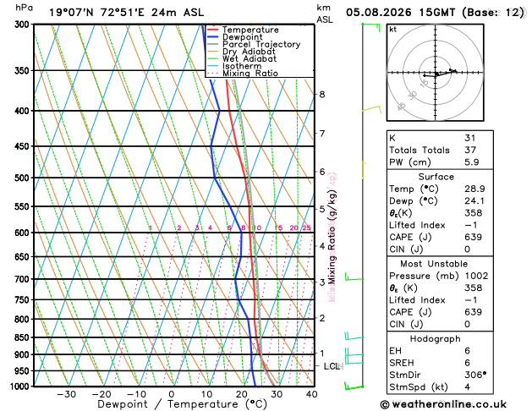Image resolution: width=532 pixels, height=411 pixels.
Task: Click the 40 temperature axis label
Action: pos(311,394)
